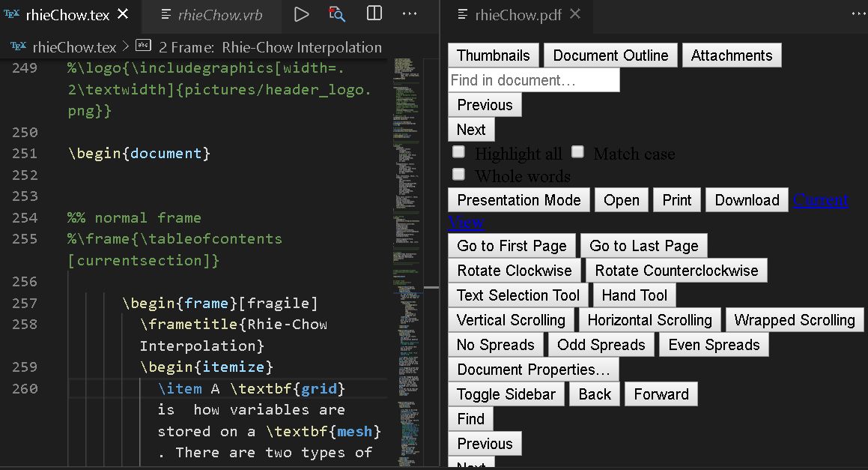Click the Toggle Sidebar button
868x470 pixels.
tap(506, 394)
